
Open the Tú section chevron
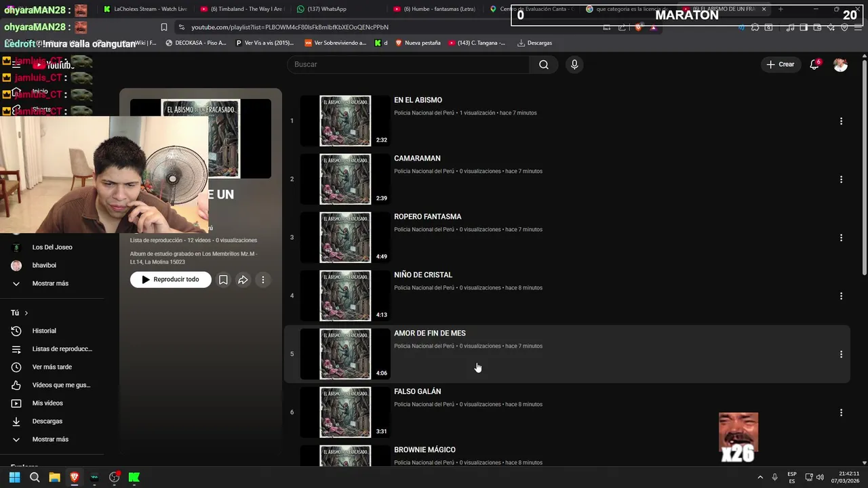(26, 313)
